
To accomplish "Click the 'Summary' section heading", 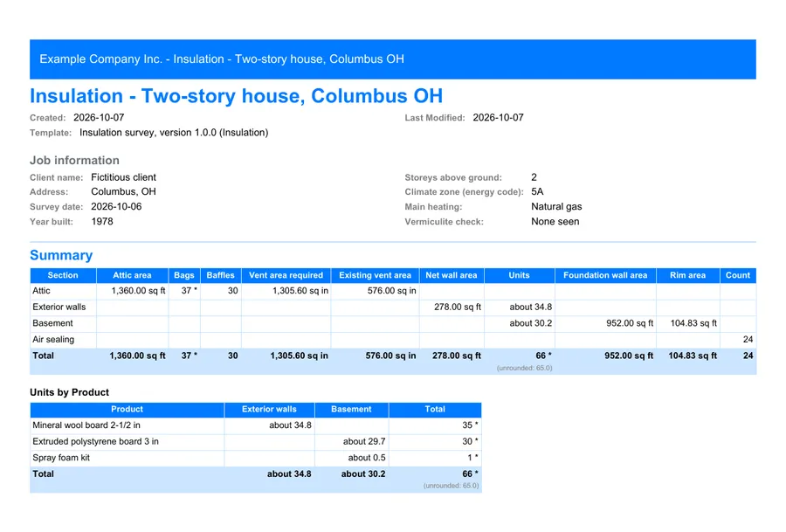I will (61, 255).
